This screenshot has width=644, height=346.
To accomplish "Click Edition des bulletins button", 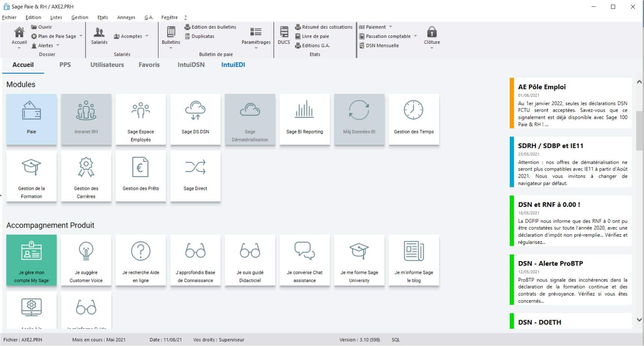I will click(x=210, y=27).
